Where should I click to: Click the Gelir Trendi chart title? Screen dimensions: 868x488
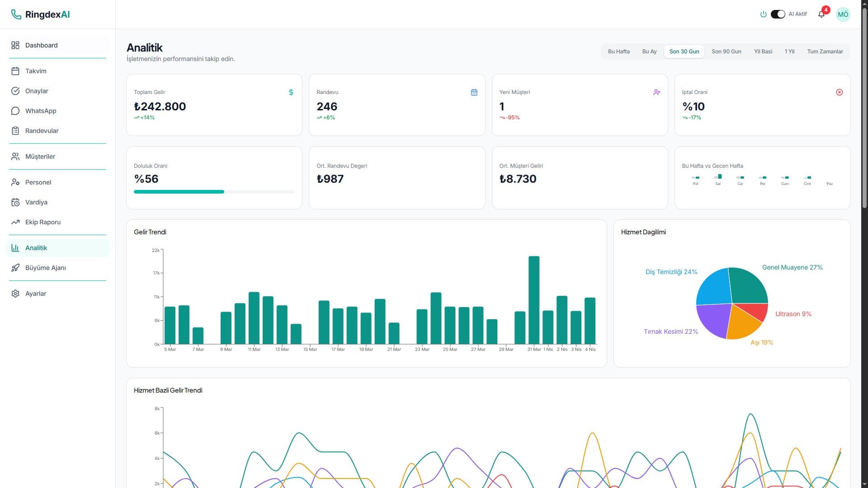click(150, 232)
